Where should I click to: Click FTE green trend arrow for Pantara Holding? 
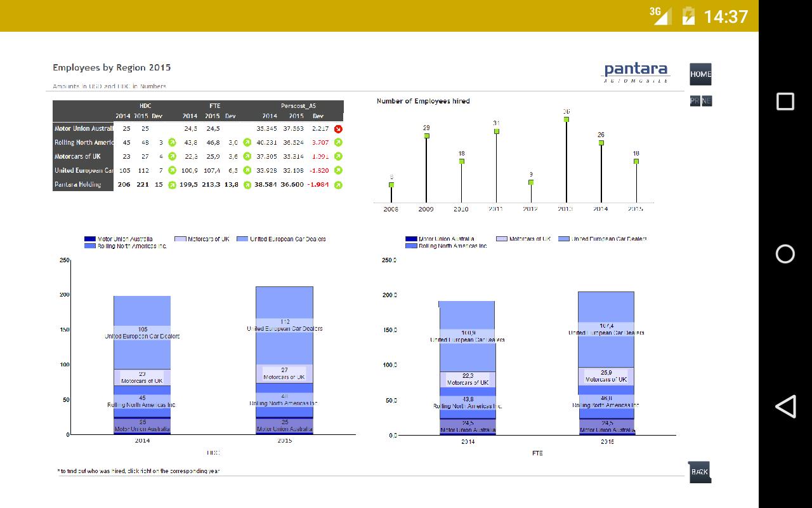pyautogui.click(x=247, y=185)
